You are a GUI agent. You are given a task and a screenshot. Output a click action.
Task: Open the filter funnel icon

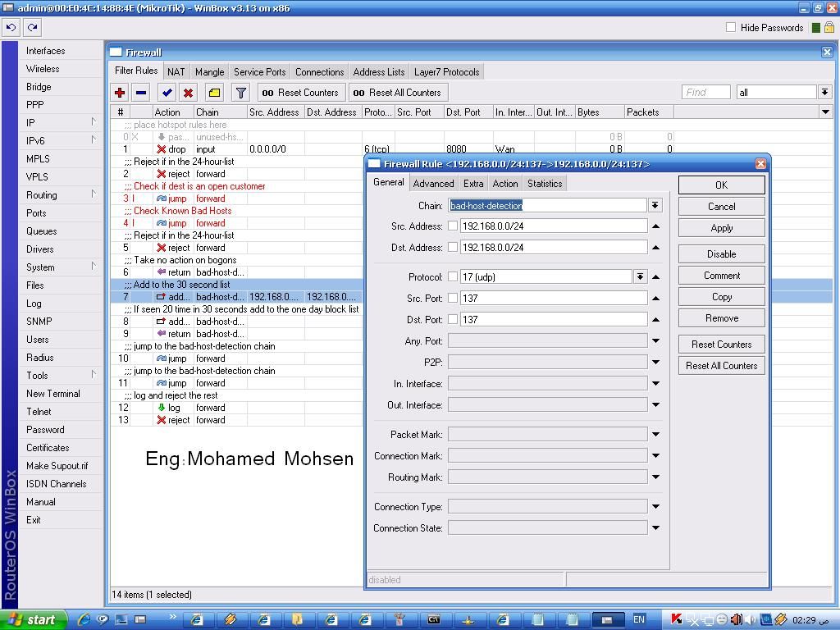point(241,93)
